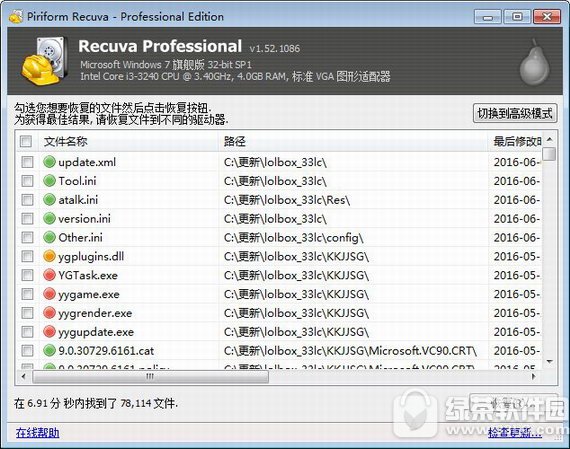This screenshot has width=570, height=449.
Task: Click path C:\更新\lolbox_33lc\config\
Action: tap(293, 238)
